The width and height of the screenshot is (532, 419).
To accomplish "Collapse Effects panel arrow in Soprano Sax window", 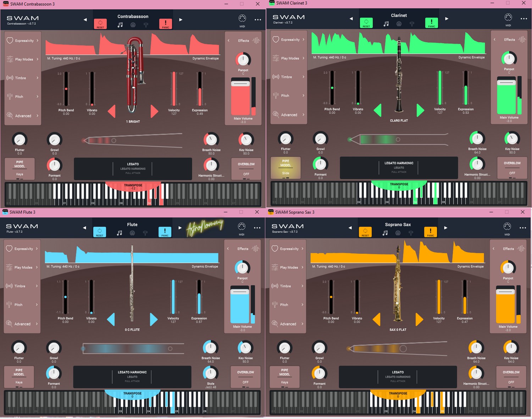I will pos(494,249).
